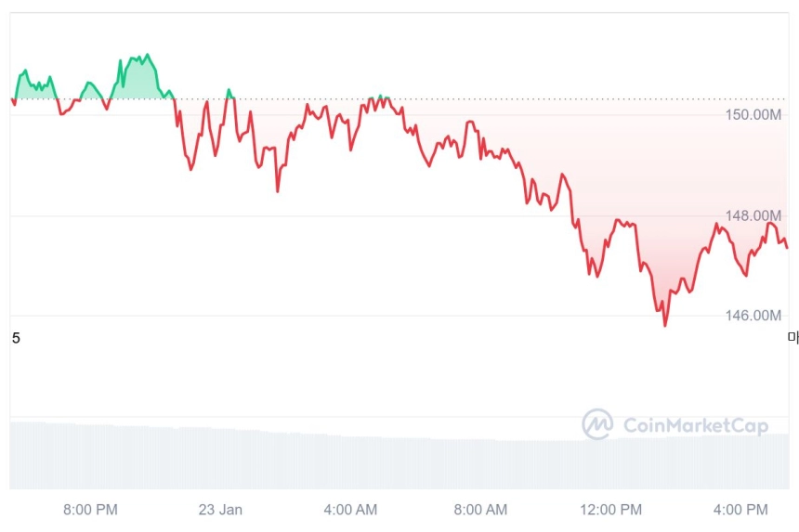Select the 150.00M y-axis label
The image size is (799, 532).
tap(753, 115)
